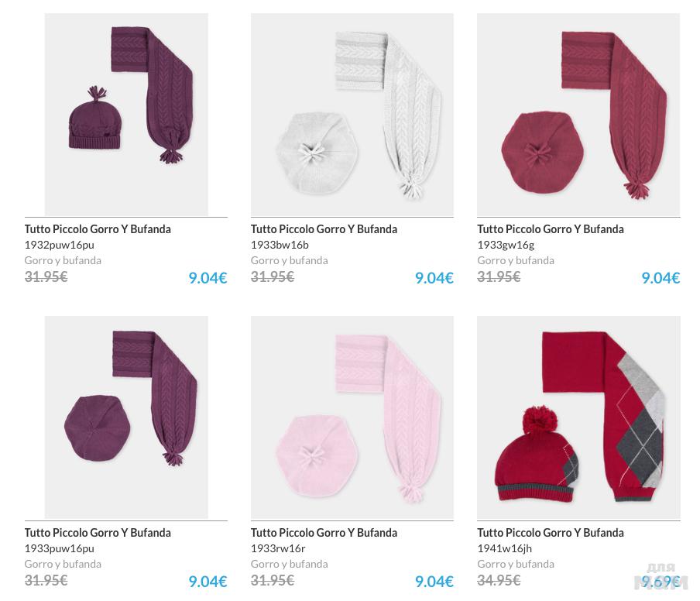Viewport: 700px width, 601px height.
Task: Click product title above code 1932puw16pu
Action: pos(98,229)
